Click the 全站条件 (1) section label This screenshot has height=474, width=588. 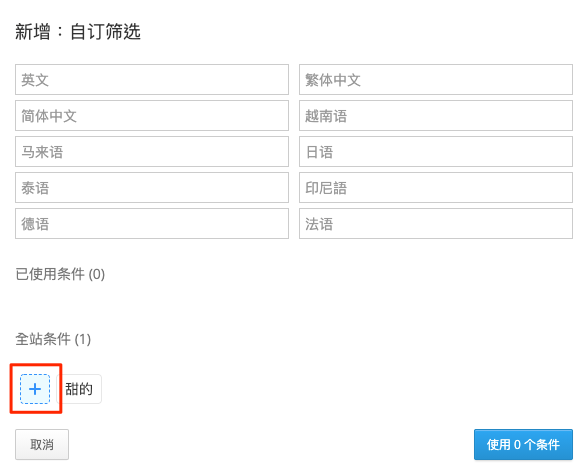point(53,339)
